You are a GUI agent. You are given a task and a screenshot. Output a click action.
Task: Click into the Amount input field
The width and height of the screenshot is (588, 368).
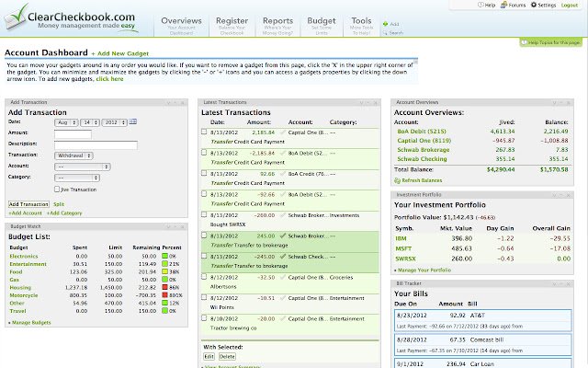click(x=73, y=134)
